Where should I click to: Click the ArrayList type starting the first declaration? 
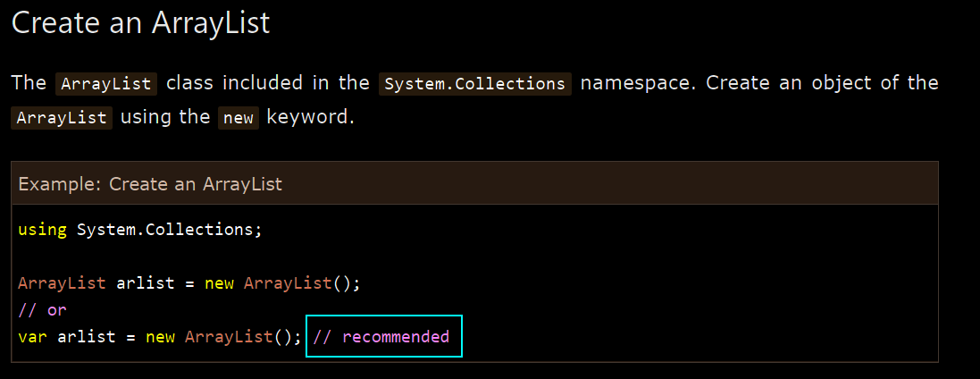pos(62,282)
